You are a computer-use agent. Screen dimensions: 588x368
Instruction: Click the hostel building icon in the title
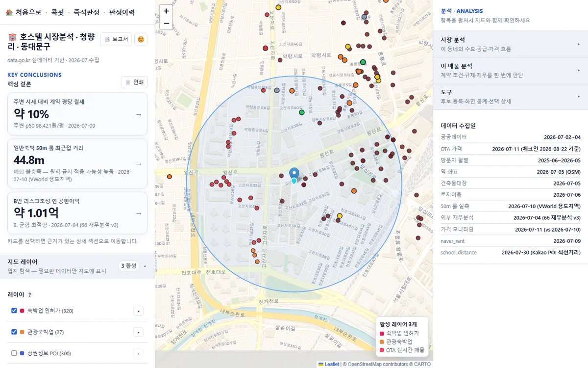(12, 37)
